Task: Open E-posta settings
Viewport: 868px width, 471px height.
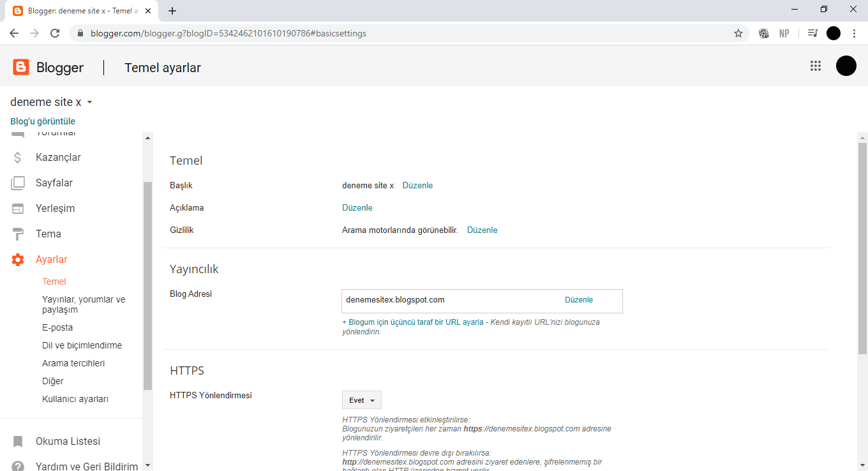Action: (x=57, y=327)
